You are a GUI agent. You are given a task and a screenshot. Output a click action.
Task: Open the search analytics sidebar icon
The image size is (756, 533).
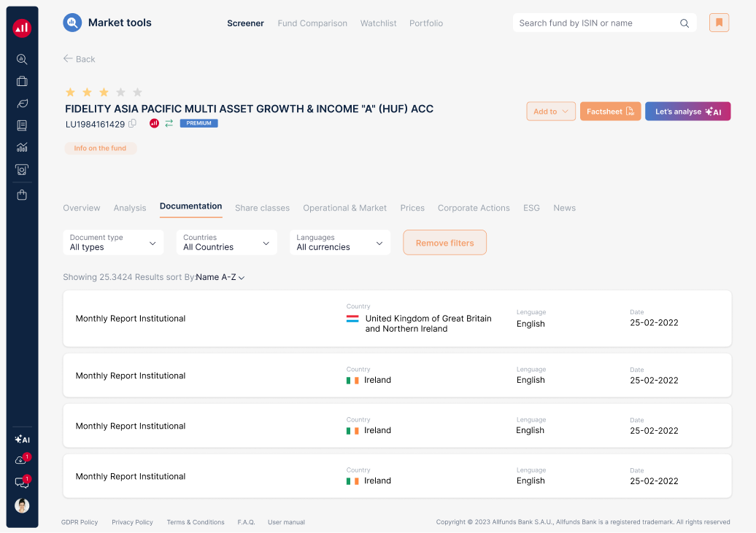pos(22,59)
